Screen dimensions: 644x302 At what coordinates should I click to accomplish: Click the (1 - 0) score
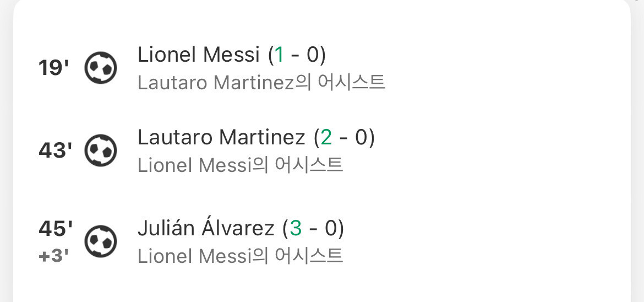[x=297, y=55]
